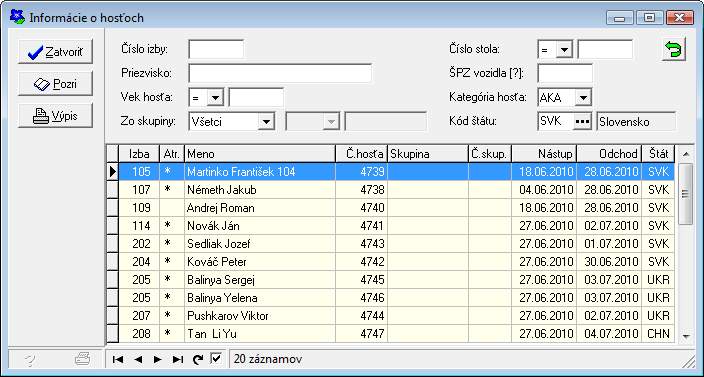The image size is (704, 377).
Task: Click the Pozri button
Action: click(x=56, y=83)
